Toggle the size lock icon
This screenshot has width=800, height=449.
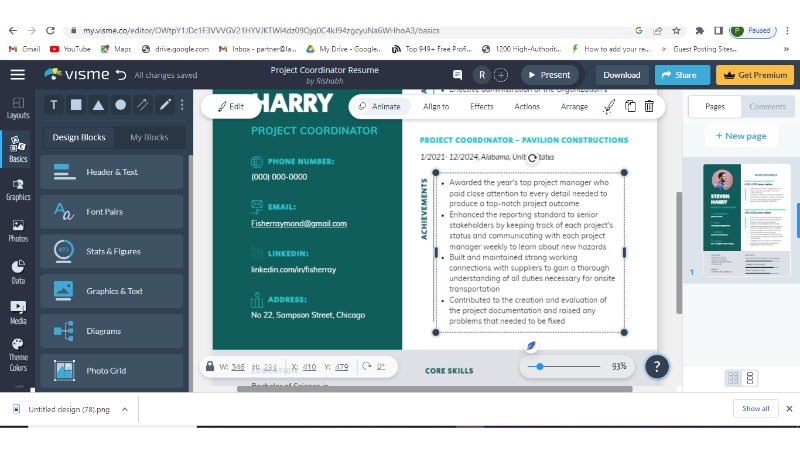211,367
